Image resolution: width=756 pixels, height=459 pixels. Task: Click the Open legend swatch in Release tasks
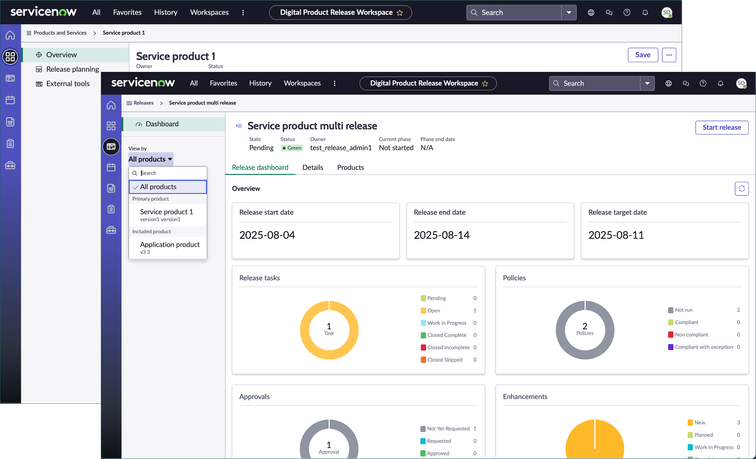[423, 311]
